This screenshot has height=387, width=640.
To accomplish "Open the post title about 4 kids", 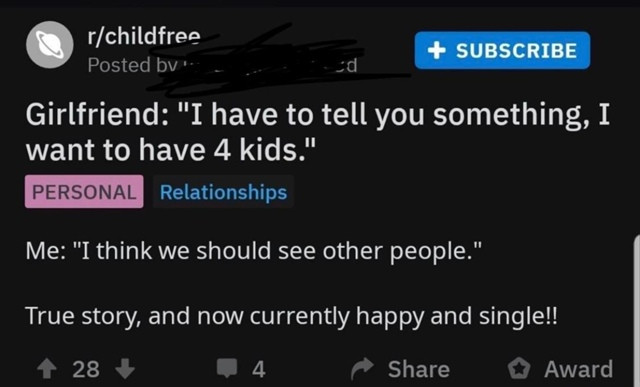I will [x=318, y=132].
